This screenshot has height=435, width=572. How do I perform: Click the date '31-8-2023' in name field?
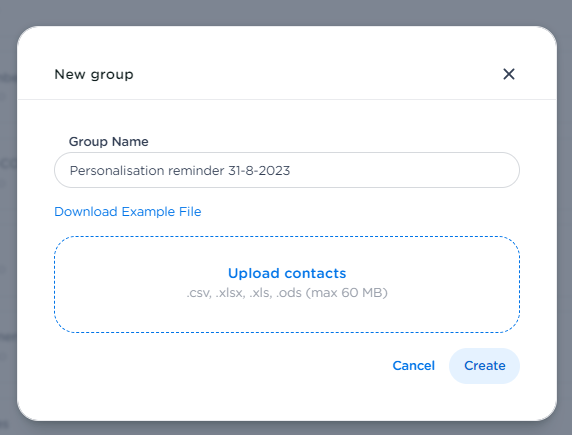(259, 170)
